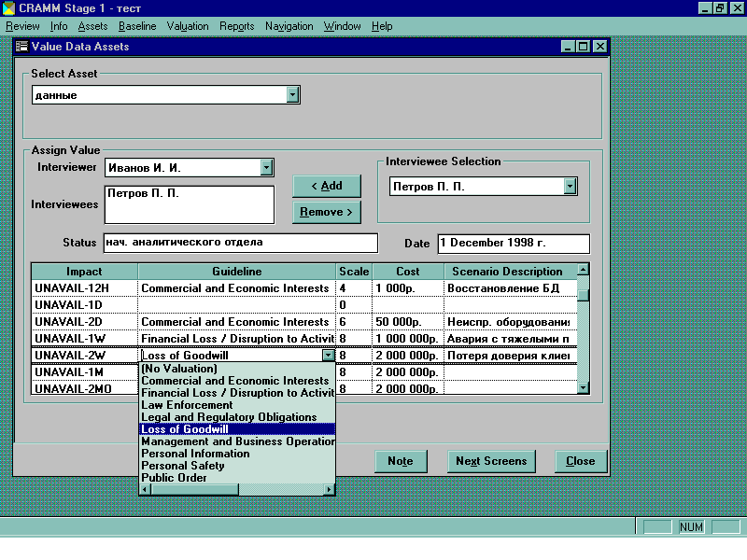Click the Scale cell showing 6
The height and width of the screenshot is (560, 747).
354,322
